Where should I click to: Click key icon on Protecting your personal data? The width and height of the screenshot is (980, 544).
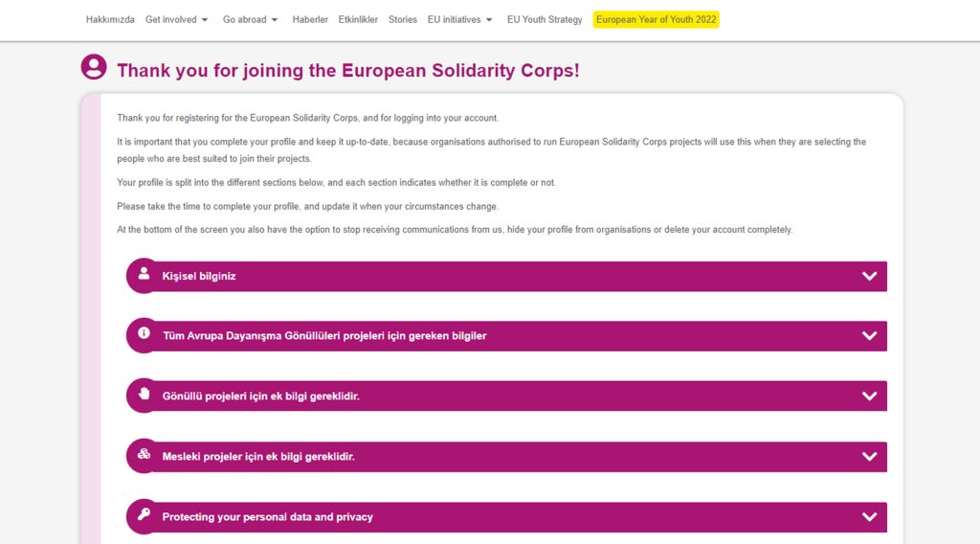[x=144, y=514]
